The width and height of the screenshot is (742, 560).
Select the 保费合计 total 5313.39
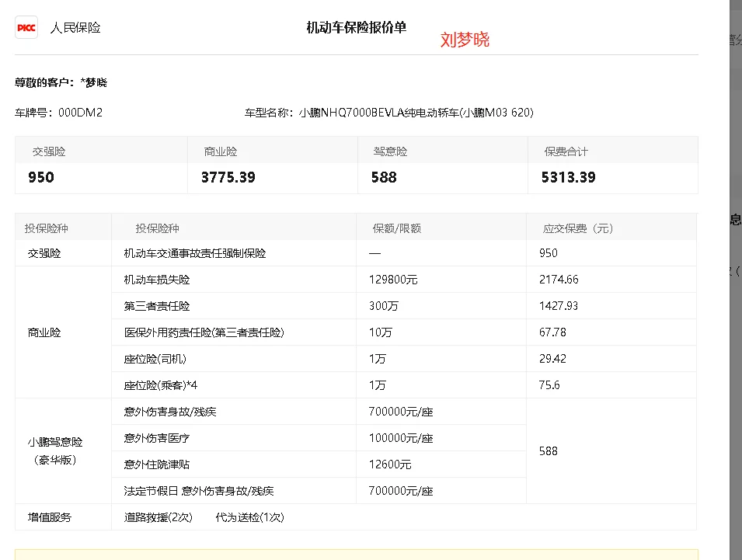[x=568, y=177]
